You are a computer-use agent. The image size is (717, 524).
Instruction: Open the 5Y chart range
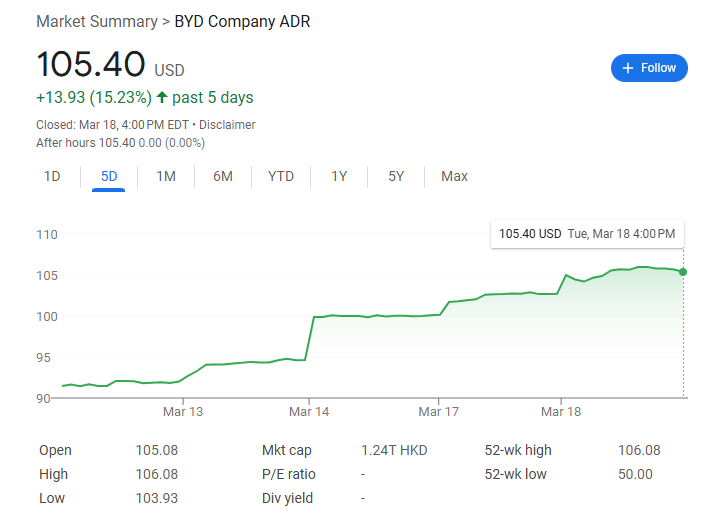[396, 177]
